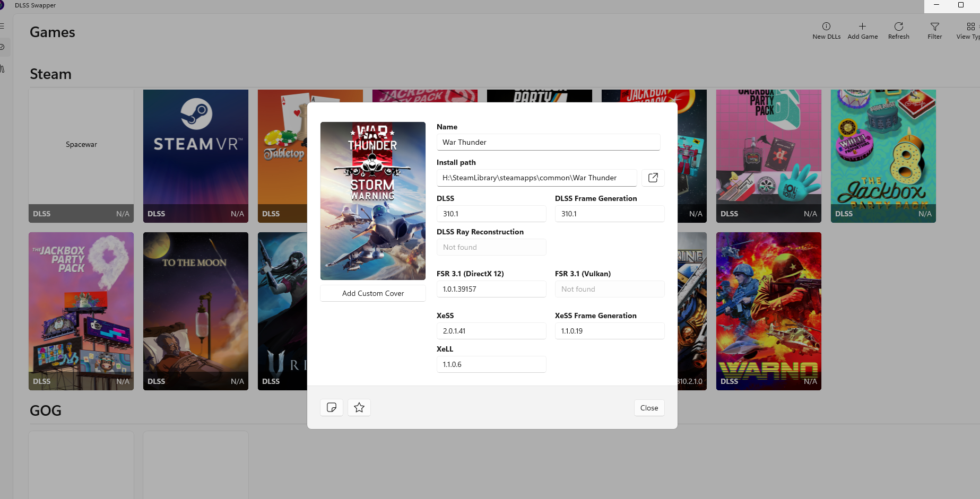Click the War Thunder cover image

click(373, 201)
